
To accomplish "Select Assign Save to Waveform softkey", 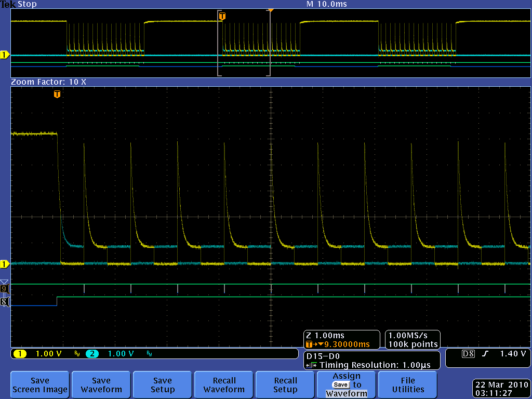I will click(x=347, y=385).
